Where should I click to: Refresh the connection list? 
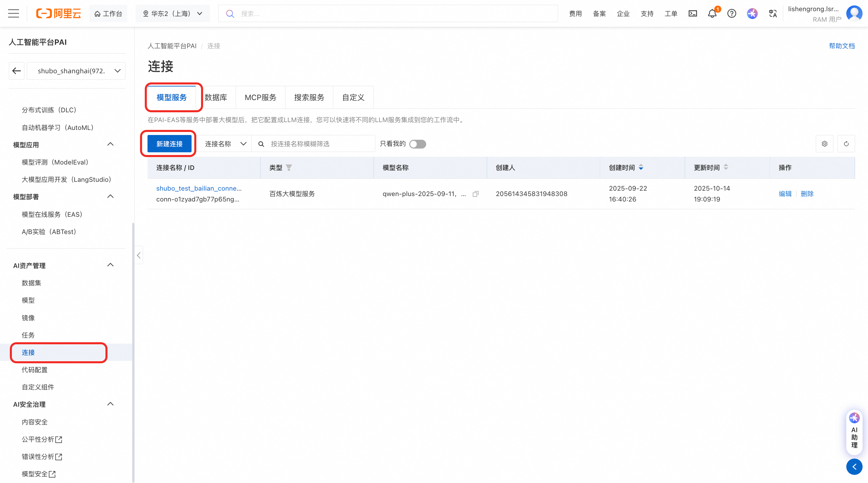(846, 144)
